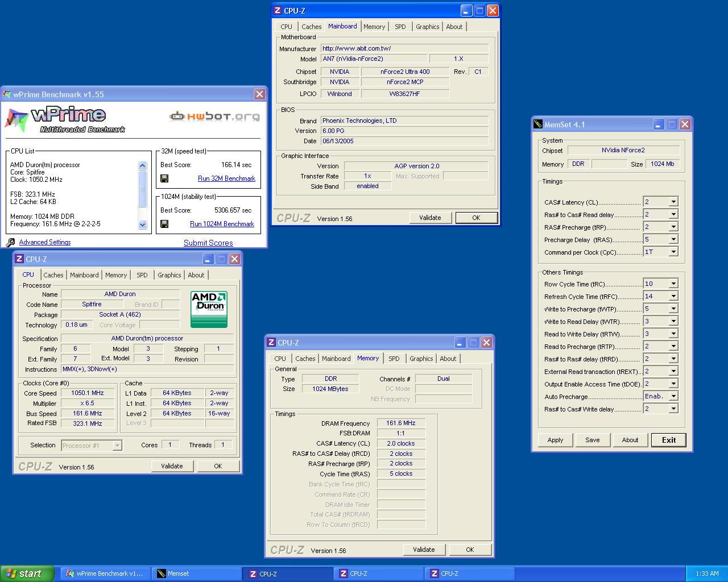Open RAS# Precharge (tRP) dropdown in MemSet
This screenshot has width=728, height=582.
[673, 227]
